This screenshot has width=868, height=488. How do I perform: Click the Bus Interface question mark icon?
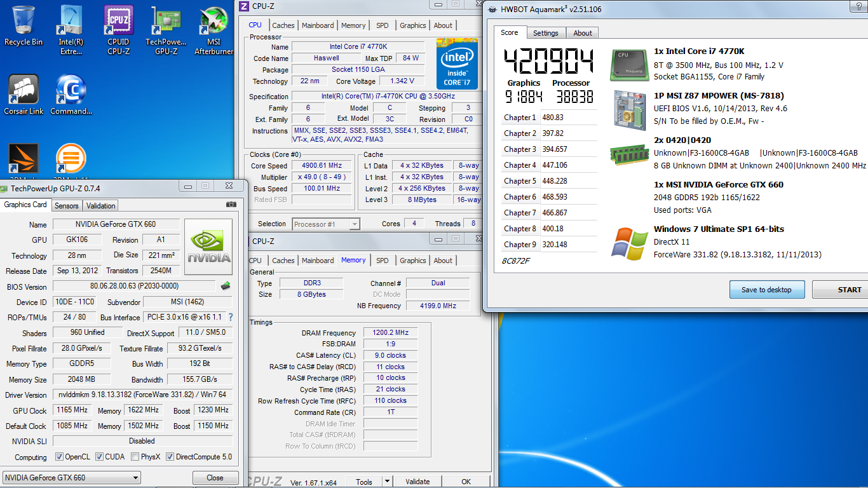click(x=231, y=317)
